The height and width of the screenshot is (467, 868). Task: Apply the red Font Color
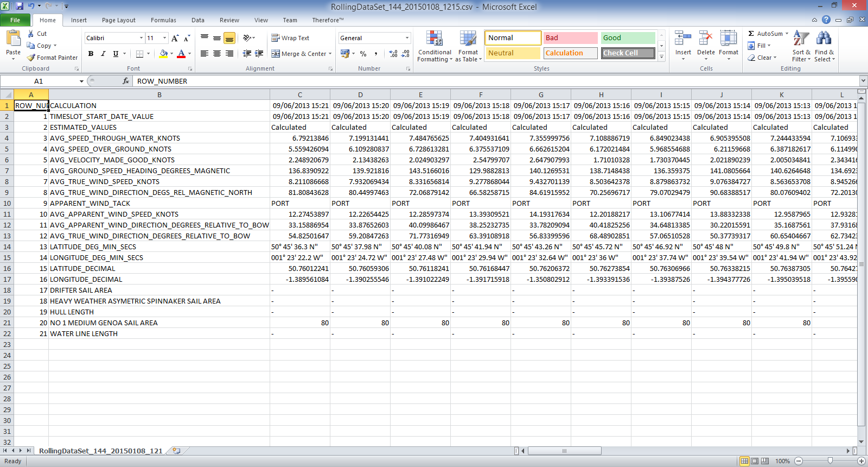pos(181,54)
